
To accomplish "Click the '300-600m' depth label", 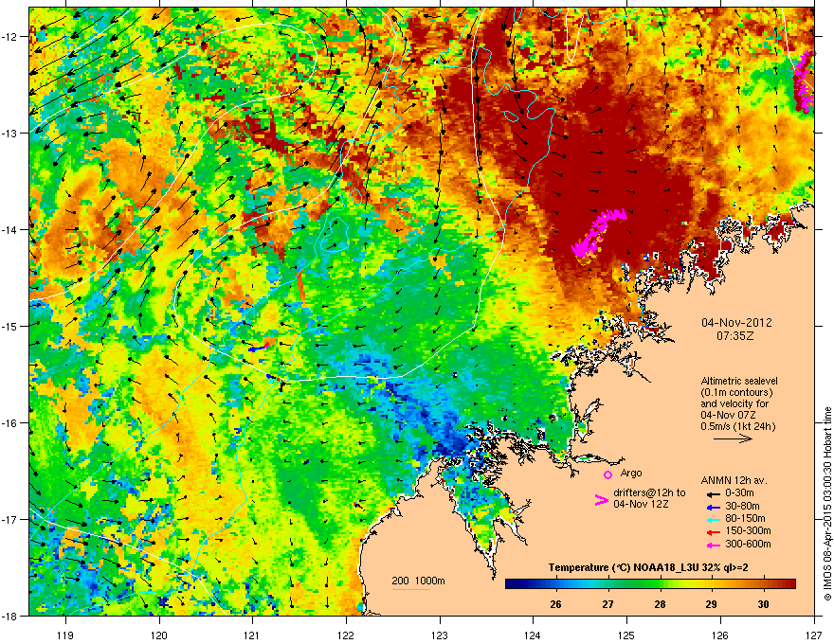I will tap(748, 544).
